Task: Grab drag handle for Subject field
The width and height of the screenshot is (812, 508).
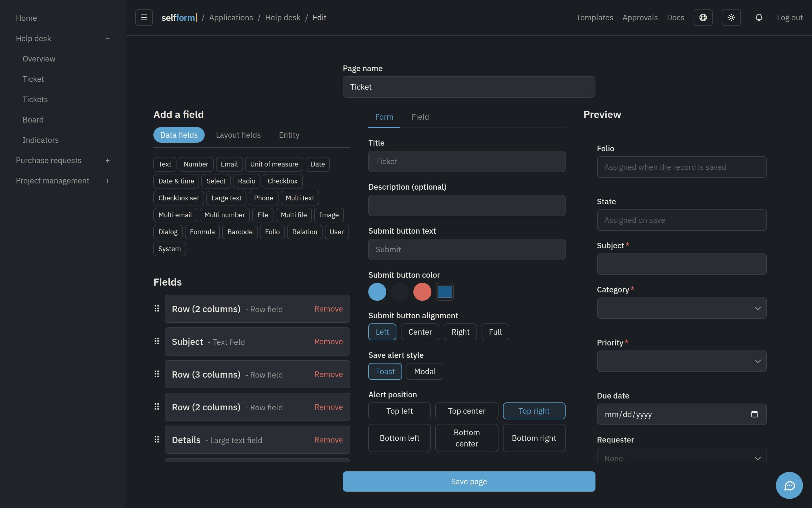Action: (157, 341)
